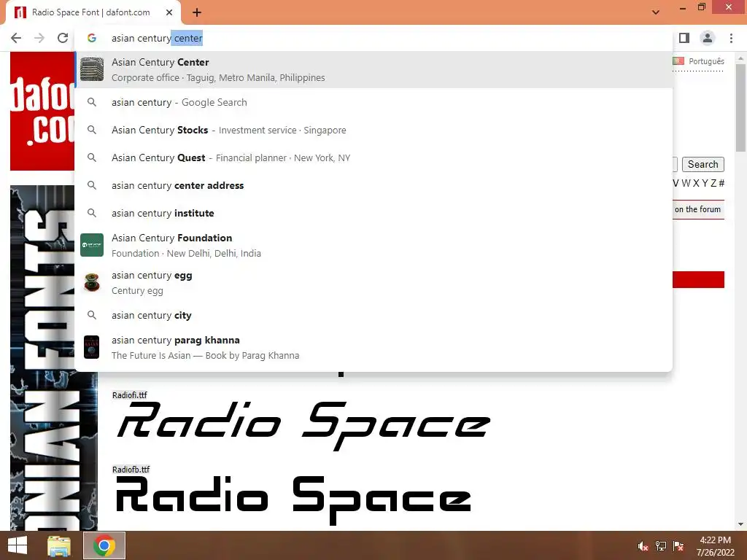Open fonts starting with Y
The image size is (747, 560).
click(x=705, y=183)
